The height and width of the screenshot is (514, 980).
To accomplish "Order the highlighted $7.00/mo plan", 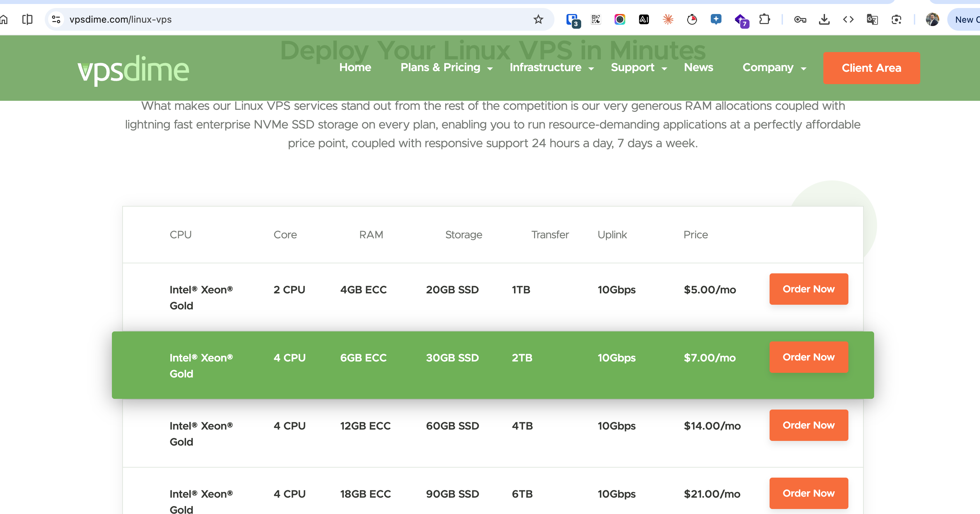I will tap(808, 357).
